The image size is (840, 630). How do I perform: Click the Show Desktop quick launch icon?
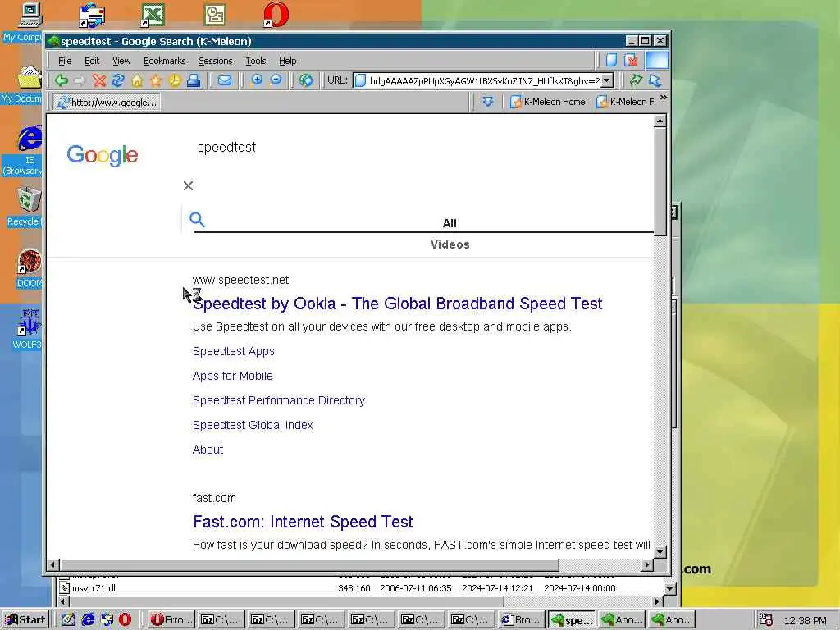[x=69, y=620]
